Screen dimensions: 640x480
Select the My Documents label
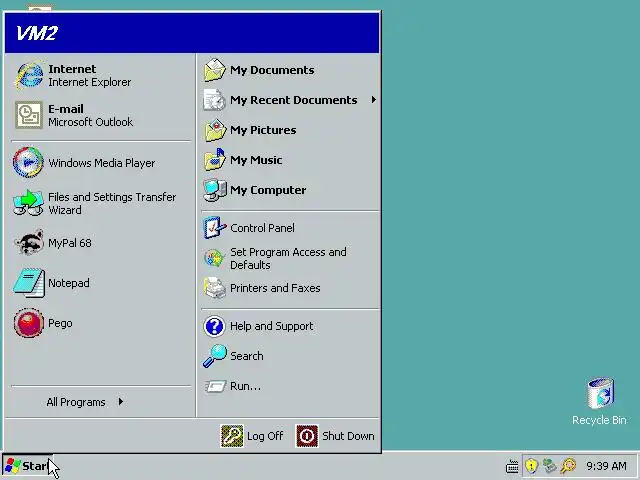coord(272,70)
